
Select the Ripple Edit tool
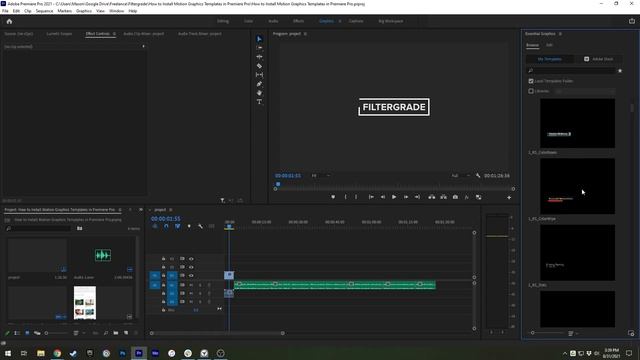pyautogui.click(x=259, y=57)
